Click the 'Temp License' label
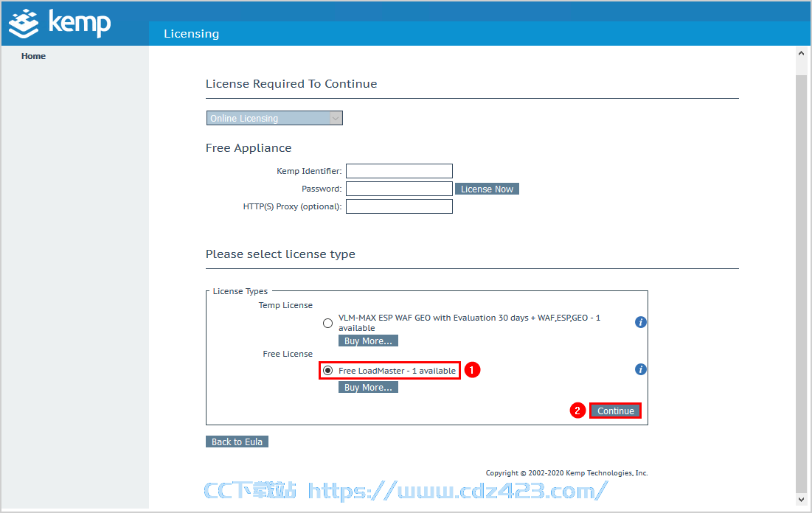Image resolution: width=812 pixels, height=513 pixels. pyautogui.click(x=285, y=305)
